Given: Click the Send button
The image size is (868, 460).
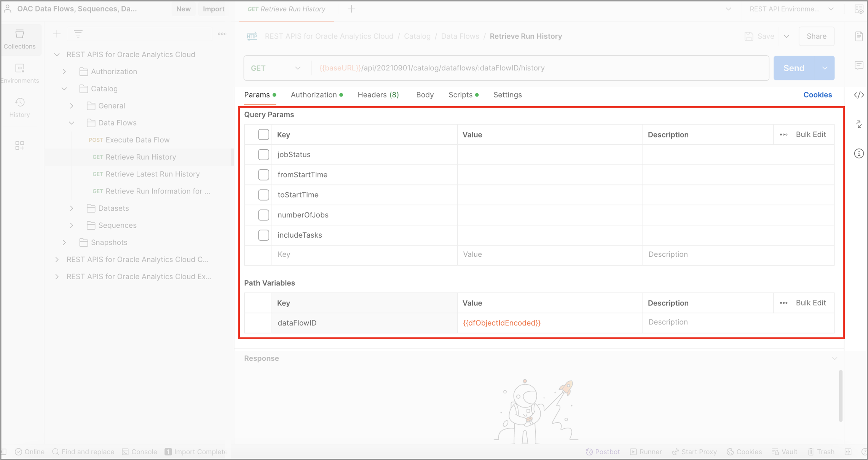Looking at the screenshot, I should [x=793, y=68].
